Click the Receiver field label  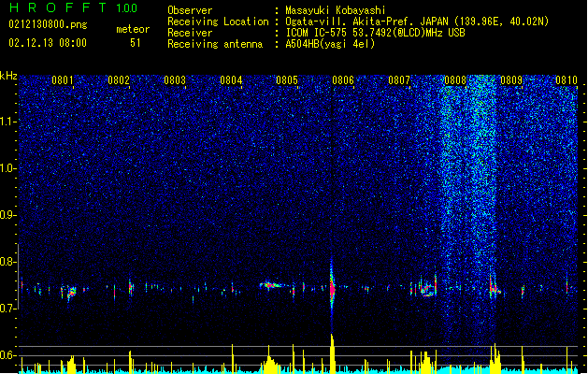click(x=190, y=33)
